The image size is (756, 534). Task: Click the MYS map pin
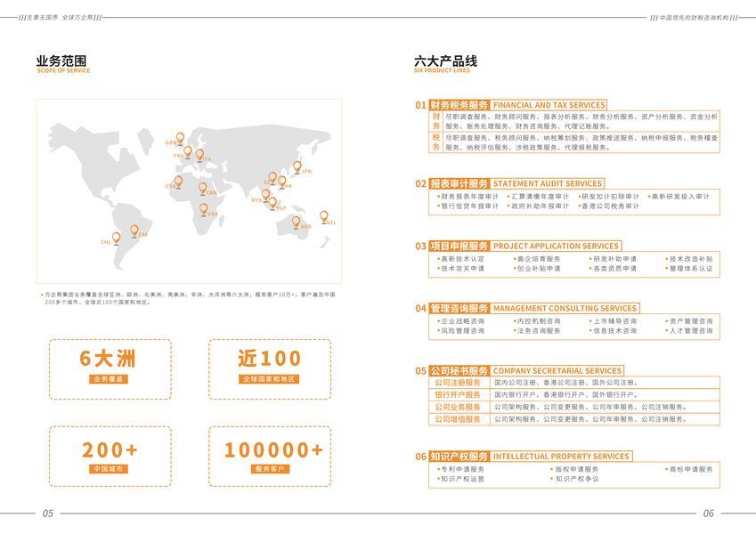265,195
